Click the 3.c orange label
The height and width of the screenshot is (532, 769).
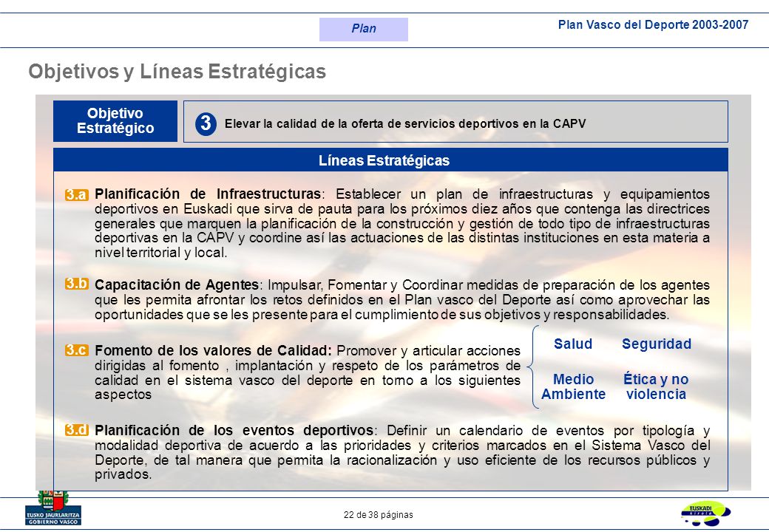76,350
